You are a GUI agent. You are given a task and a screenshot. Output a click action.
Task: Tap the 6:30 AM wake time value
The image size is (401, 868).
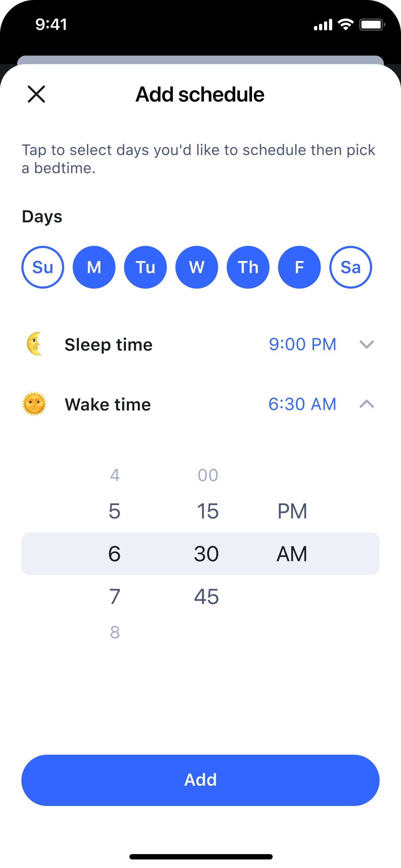(302, 404)
